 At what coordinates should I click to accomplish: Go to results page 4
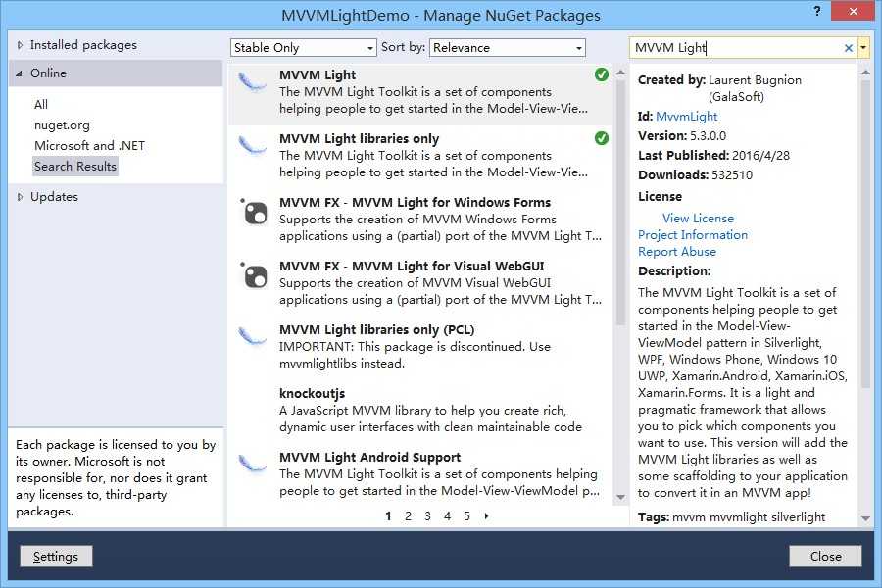(447, 516)
